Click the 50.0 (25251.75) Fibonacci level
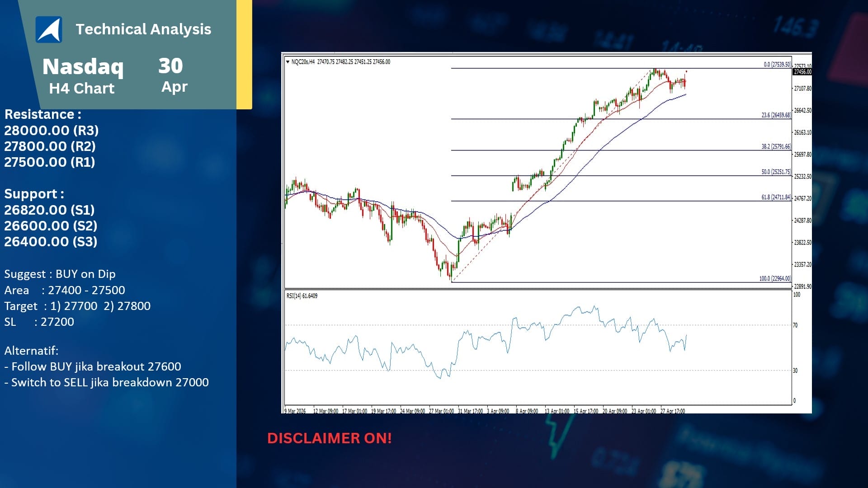 776,172
